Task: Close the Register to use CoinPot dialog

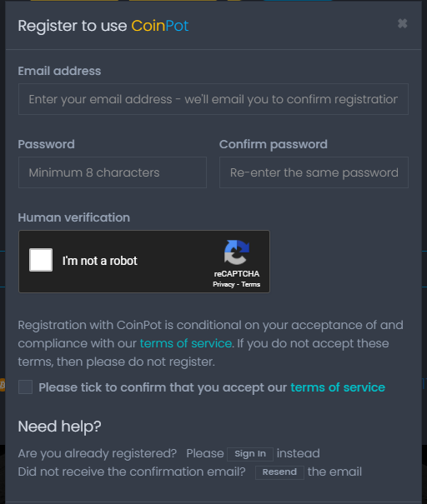Action: 402,23
